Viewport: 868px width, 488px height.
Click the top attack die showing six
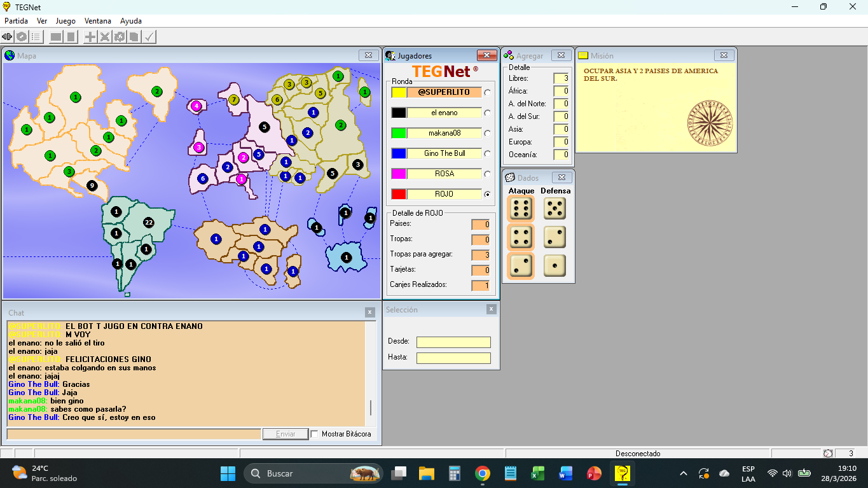coord(521,209)
